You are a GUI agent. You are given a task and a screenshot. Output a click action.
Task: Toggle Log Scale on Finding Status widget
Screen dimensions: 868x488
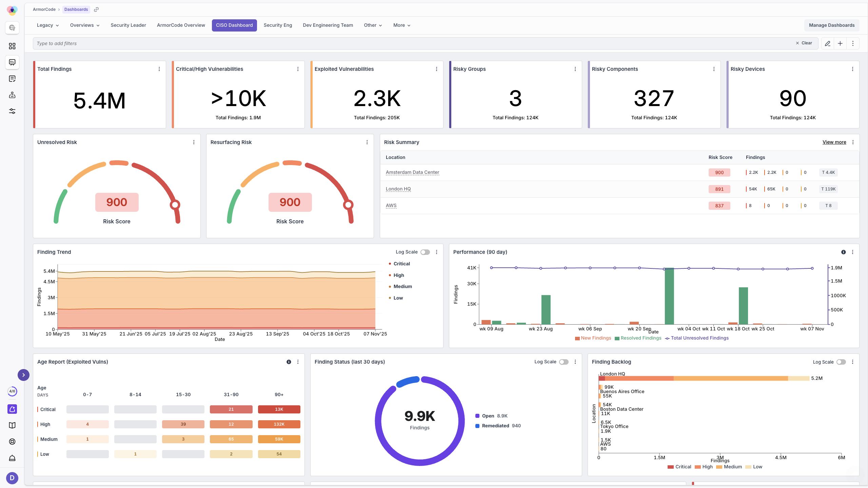[x=564, y=362]
